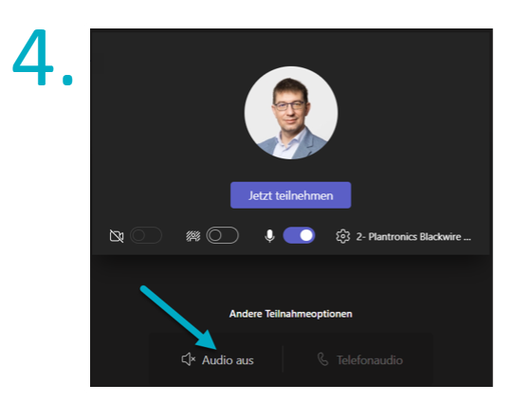This screenshot has width=532, height=403.
Task: Enable the background blur switch
Action: tap(222, 235)
